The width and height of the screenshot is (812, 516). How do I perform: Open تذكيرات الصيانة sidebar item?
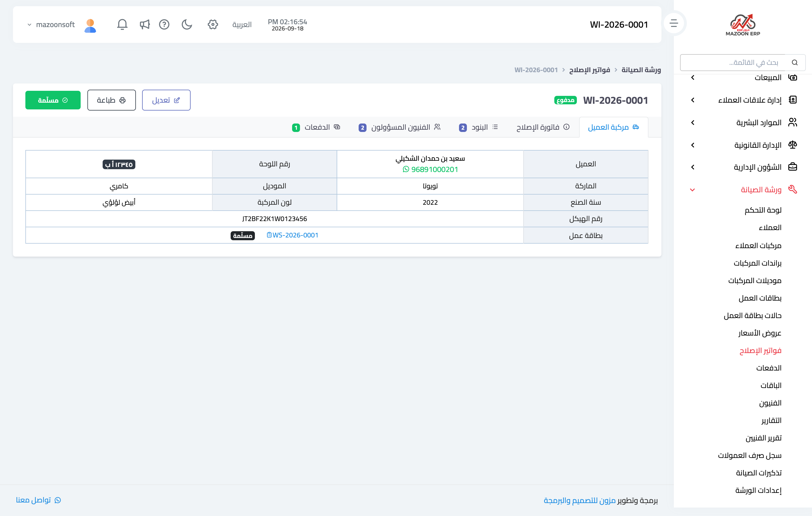(759, 473)
